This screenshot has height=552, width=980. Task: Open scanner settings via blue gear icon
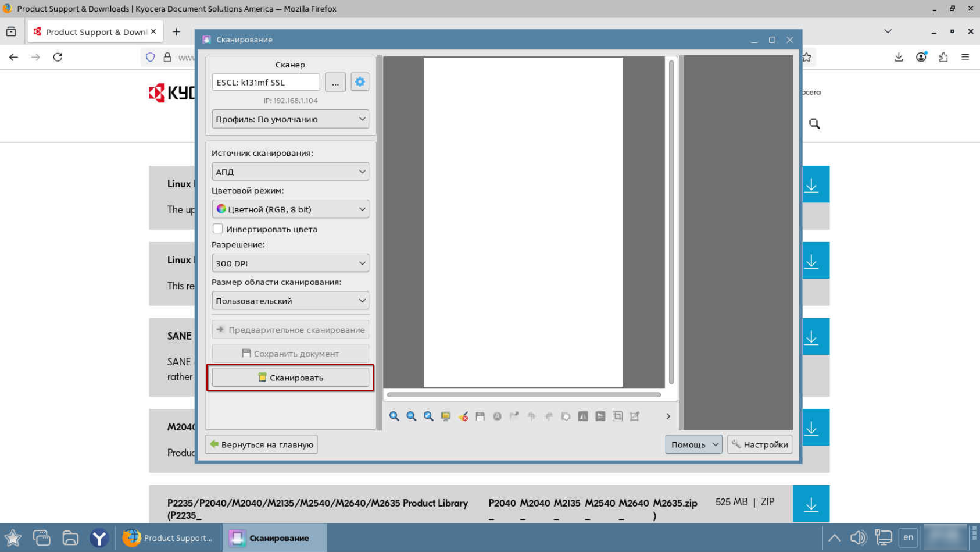360,82
